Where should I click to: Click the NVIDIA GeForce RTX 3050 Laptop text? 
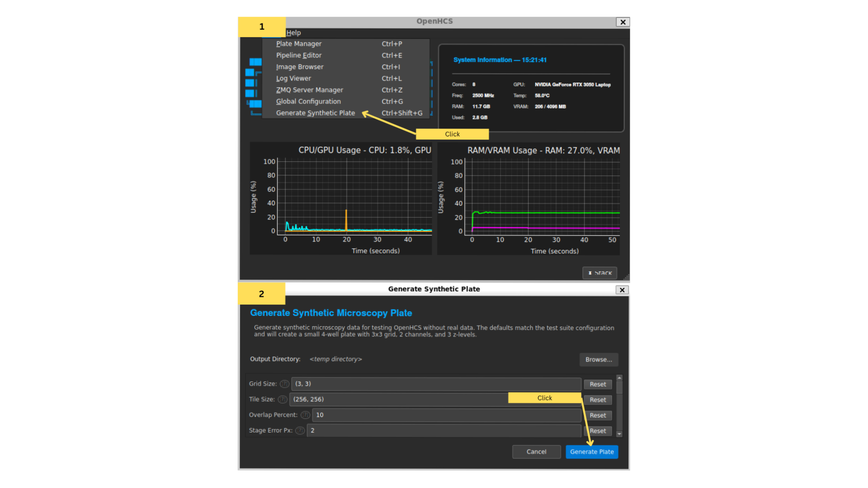pos(572,84)
